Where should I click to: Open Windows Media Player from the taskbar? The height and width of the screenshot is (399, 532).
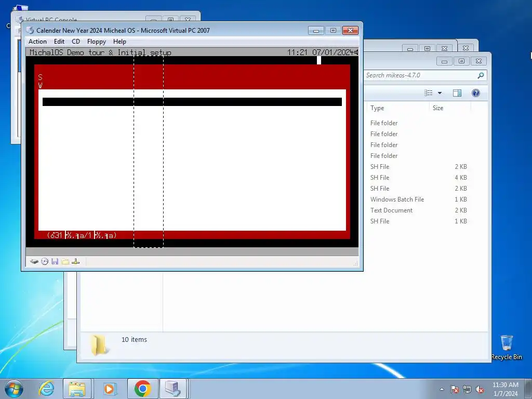pyautogui.click(x=109, y=389)
